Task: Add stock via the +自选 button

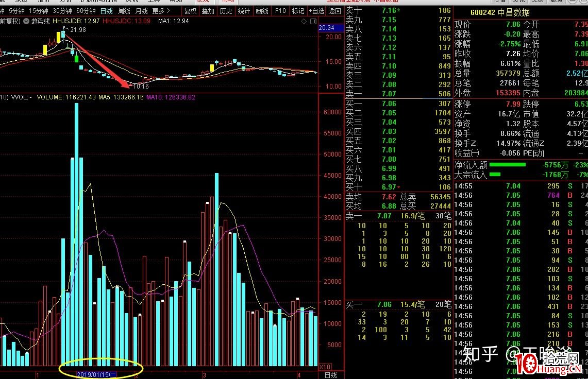Action: pos(316,11)
